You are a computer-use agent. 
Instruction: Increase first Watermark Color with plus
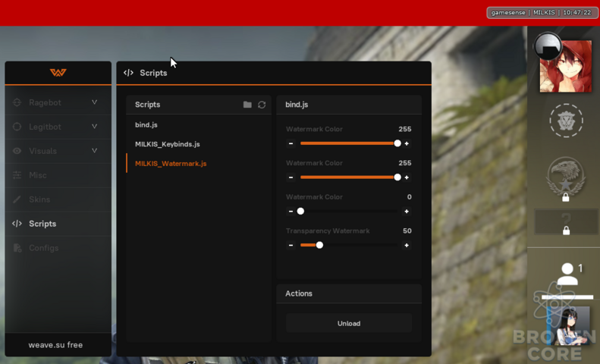[x=407, y=143]
